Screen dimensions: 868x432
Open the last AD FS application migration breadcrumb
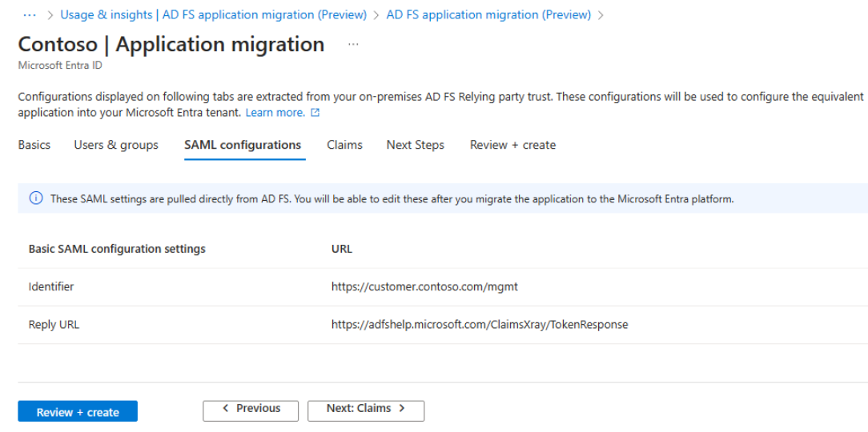click(x=488, y=14)
